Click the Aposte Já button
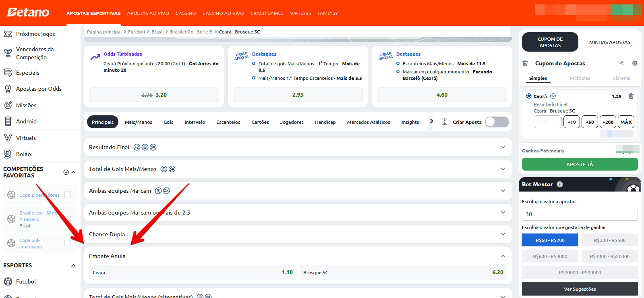The image size is (644, 298). 580,164
